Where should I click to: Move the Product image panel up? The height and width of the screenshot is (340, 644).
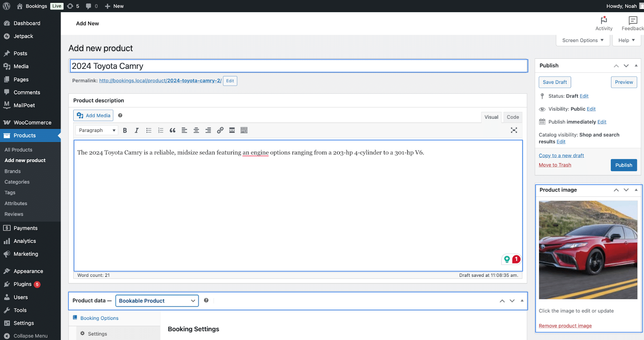coord(616,190)
